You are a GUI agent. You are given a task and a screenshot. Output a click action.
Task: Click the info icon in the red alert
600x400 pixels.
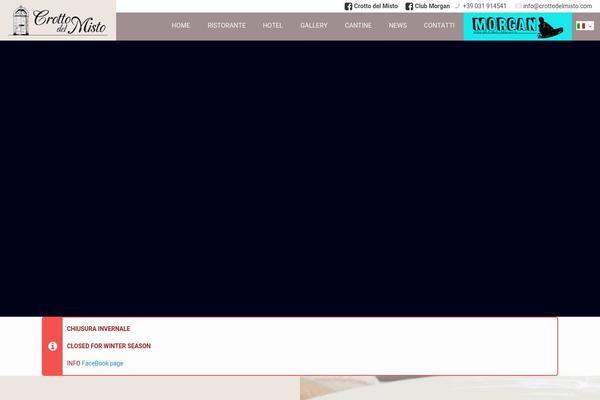point(53,346)
